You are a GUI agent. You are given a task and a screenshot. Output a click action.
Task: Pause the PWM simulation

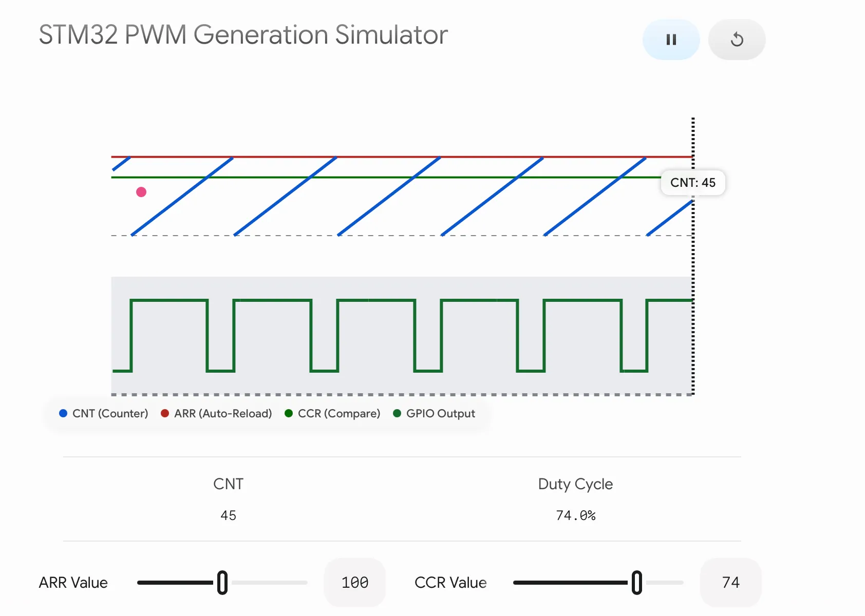click(671, 40)
